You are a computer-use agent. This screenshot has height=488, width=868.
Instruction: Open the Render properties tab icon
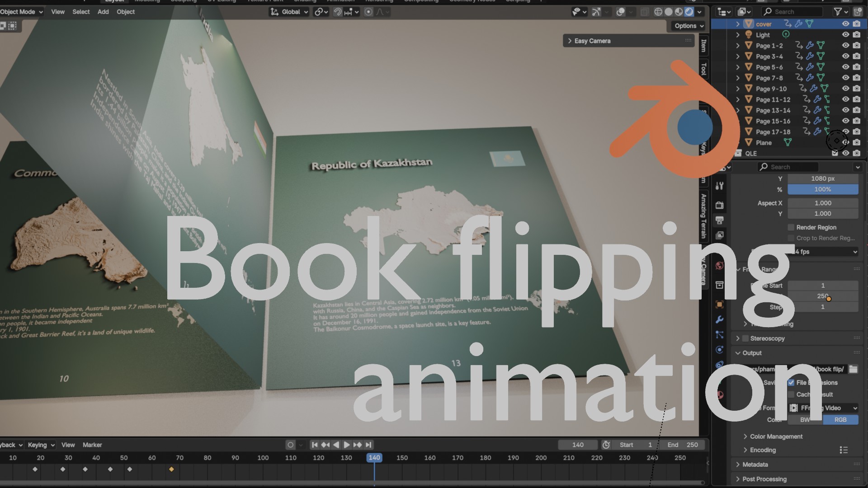click(x=720, y=205)
